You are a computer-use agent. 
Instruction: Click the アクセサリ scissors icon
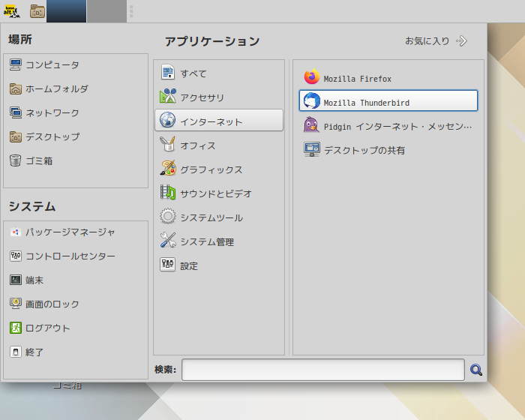point(168,96)
